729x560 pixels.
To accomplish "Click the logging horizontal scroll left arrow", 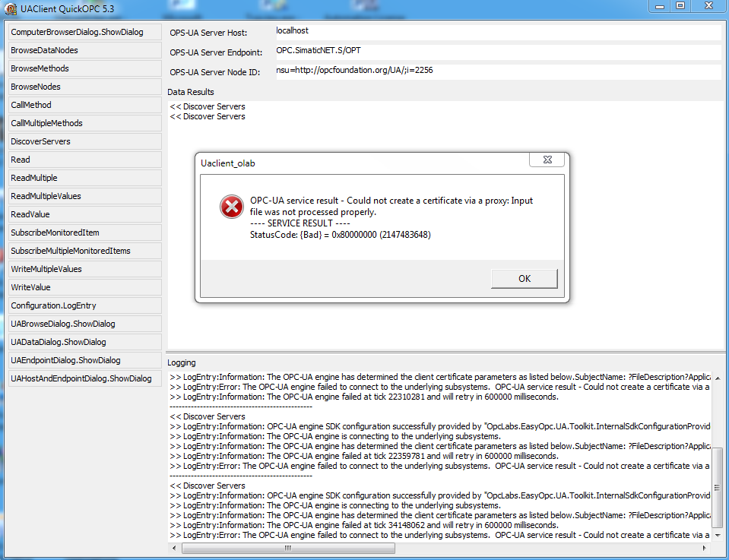I will pos(174,549).
